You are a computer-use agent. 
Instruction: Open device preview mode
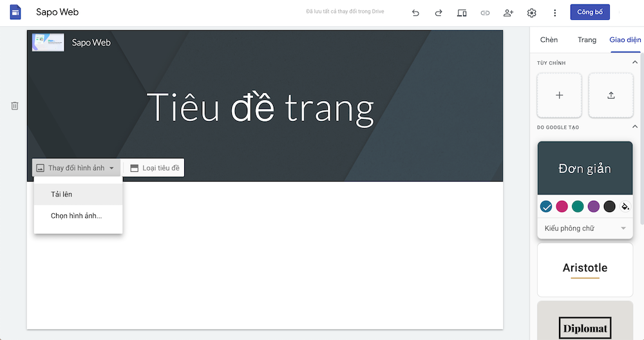click(x=462, y=13)
